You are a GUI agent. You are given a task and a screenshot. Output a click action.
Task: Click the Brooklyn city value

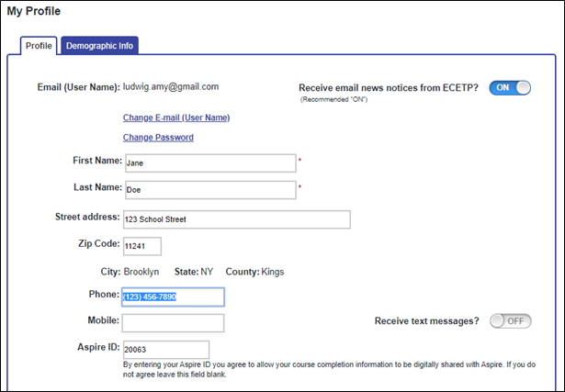(x=141, y=272)
